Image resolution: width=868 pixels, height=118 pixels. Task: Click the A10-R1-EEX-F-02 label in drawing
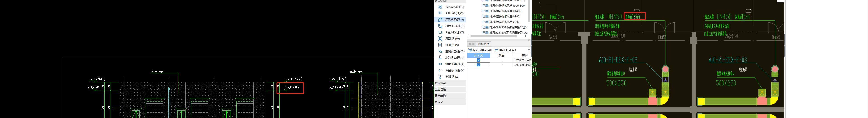(618, 60)
